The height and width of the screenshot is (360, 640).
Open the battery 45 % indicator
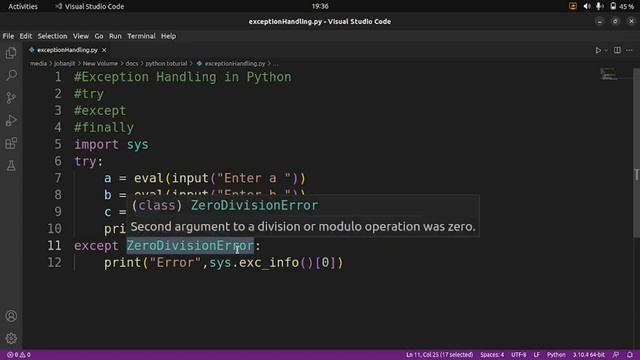[x=622, y=7]
